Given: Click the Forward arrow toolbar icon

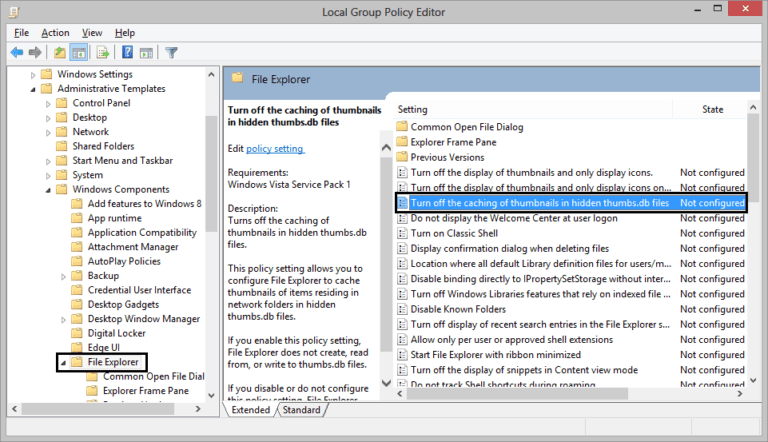Looking at the screenshot, I should 36,52.
